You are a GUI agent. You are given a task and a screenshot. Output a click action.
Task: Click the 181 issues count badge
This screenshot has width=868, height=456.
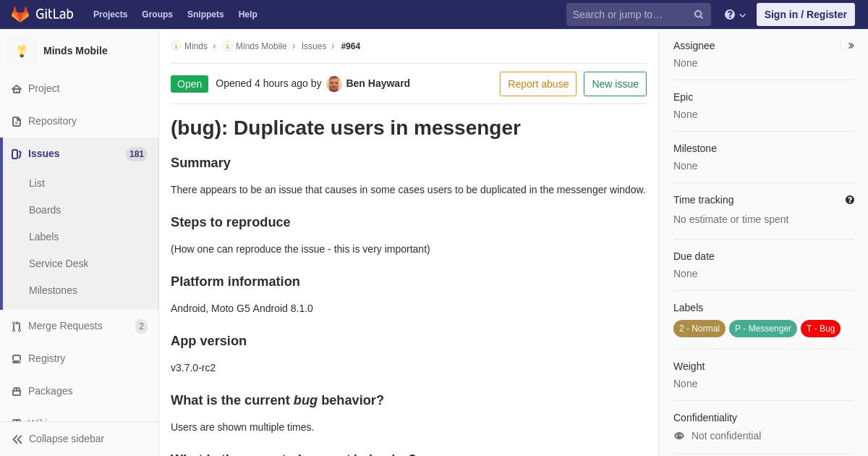137,154
